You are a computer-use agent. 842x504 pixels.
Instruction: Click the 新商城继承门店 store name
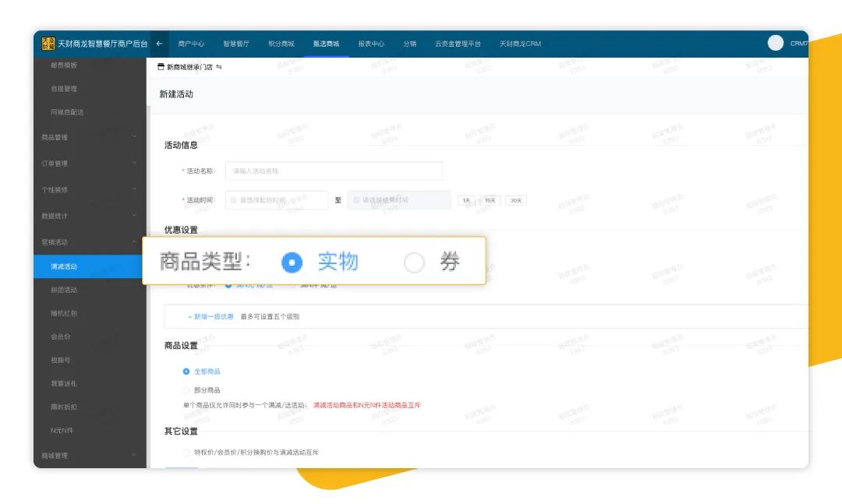[x=189, y=67]
